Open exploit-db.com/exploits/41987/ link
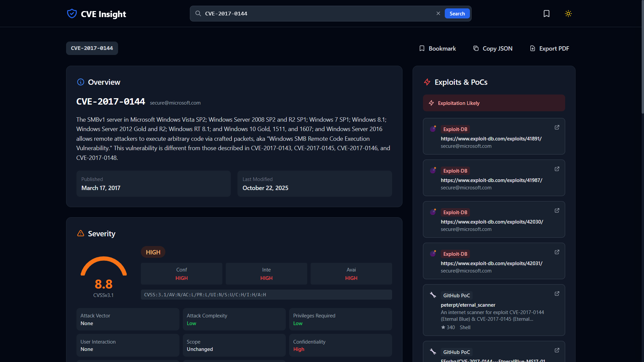 (491, 180)
